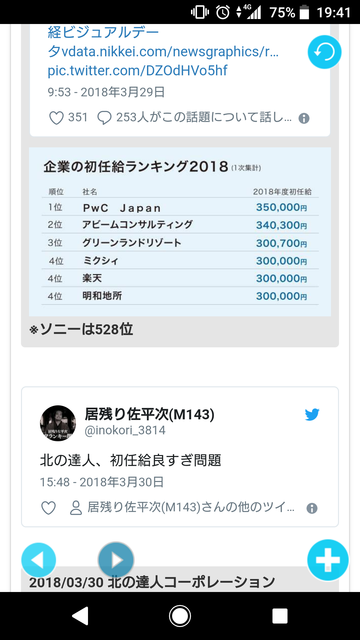Open the vdata.nikkei.com newsgraphics link
Viewport: 360px width, 640px height.
coord(163,52)
